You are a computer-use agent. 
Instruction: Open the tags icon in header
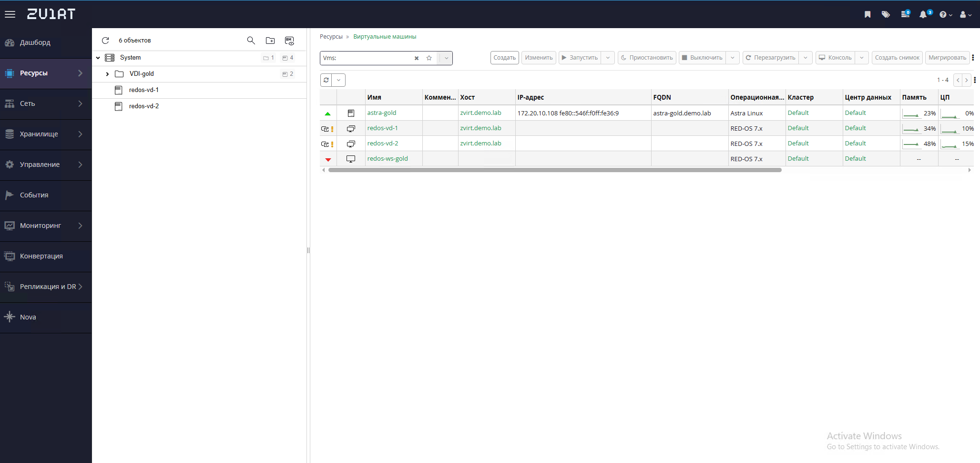886,14
